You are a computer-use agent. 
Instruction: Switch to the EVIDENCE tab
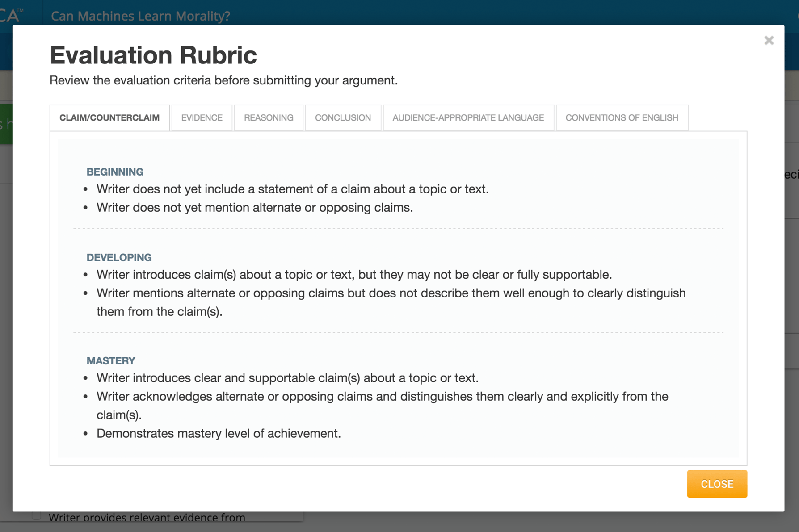tap(202, 117)
